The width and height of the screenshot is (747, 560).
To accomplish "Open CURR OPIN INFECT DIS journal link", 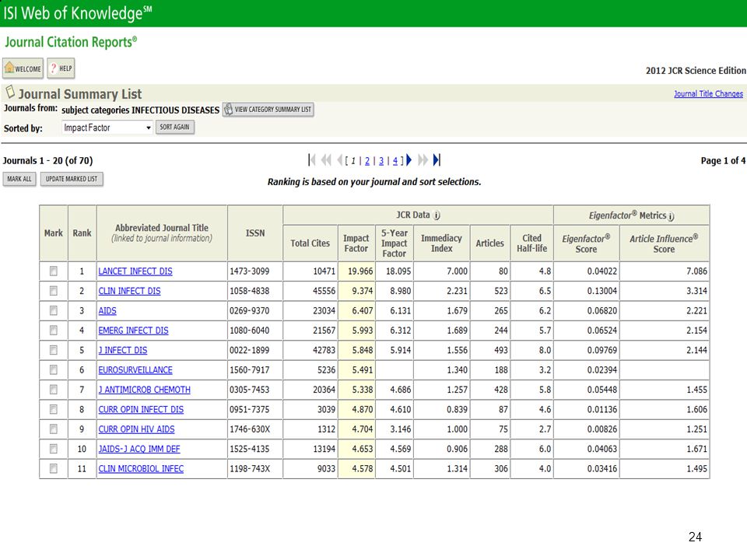I will (x=141, y=409).
